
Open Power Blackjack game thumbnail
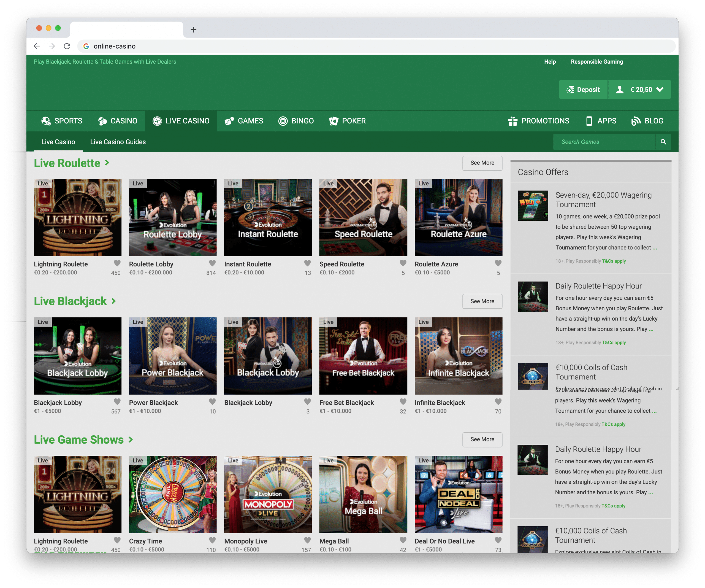point(173,356)
